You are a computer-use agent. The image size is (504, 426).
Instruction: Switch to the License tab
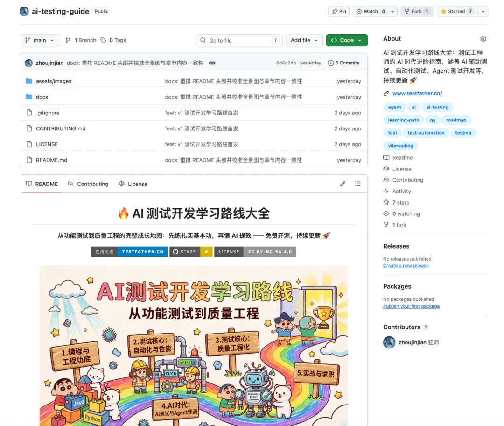[x=133, y=184]
